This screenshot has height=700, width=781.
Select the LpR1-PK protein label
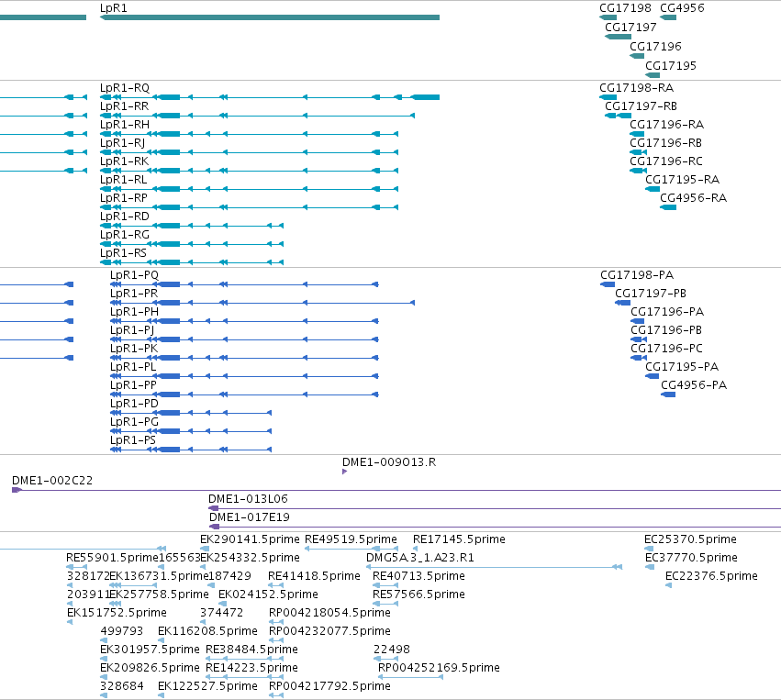pos(134,349)
